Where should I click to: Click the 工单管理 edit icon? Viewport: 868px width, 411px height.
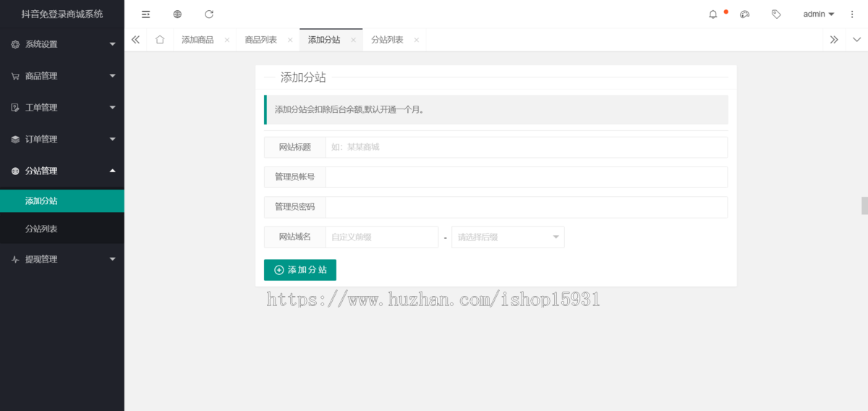[x=15, y=108]
